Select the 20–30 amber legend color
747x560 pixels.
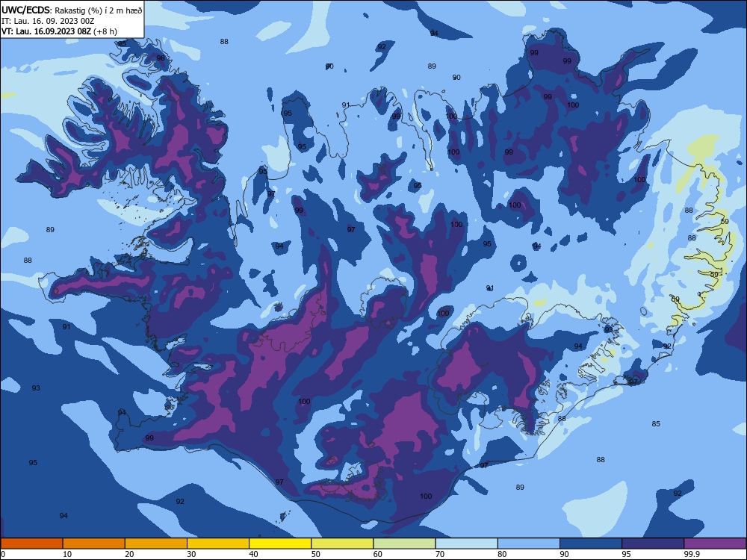(156, 544)
